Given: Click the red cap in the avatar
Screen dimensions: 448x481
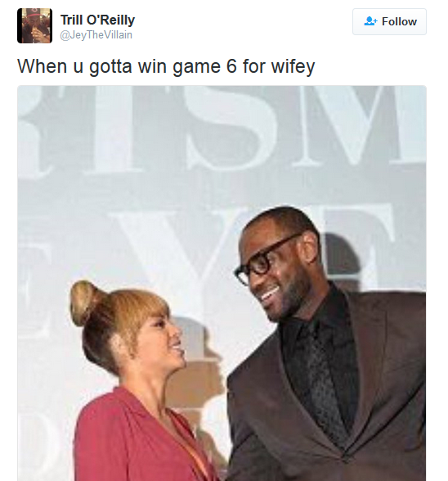Looking at the screenshot, I should coord(36,14).
